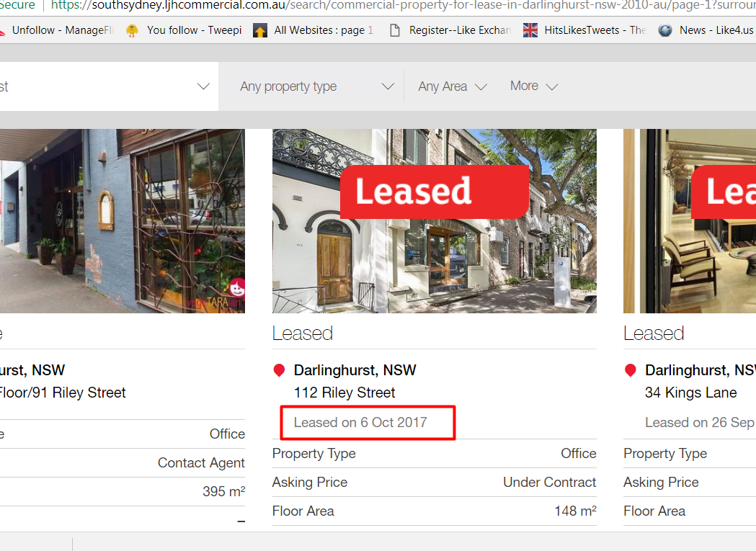Viewport: 756px width, 551px height.
Task: Click the 148 m² floor area value
Action: pyautogui.click(x=576, y=511)
